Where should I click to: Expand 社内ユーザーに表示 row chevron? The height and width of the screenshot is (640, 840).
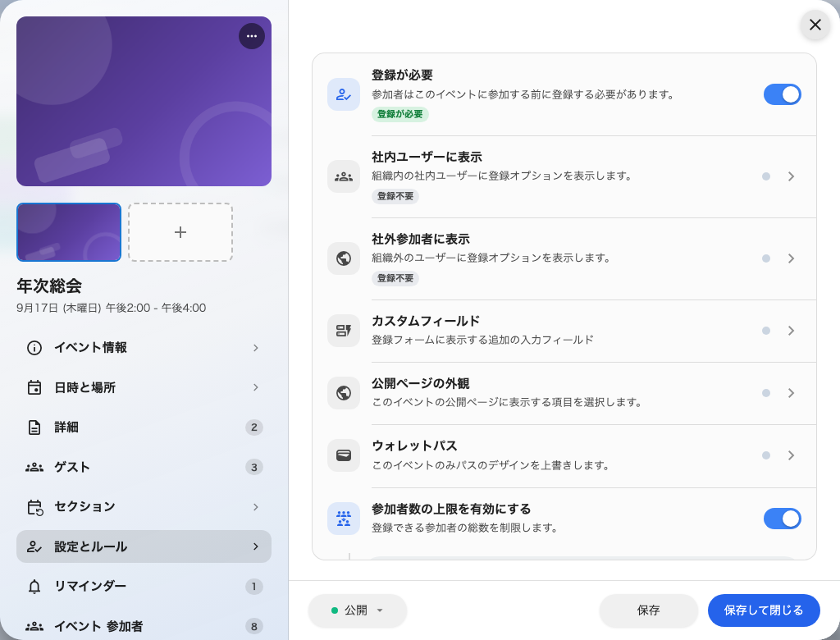pos(792,176)
